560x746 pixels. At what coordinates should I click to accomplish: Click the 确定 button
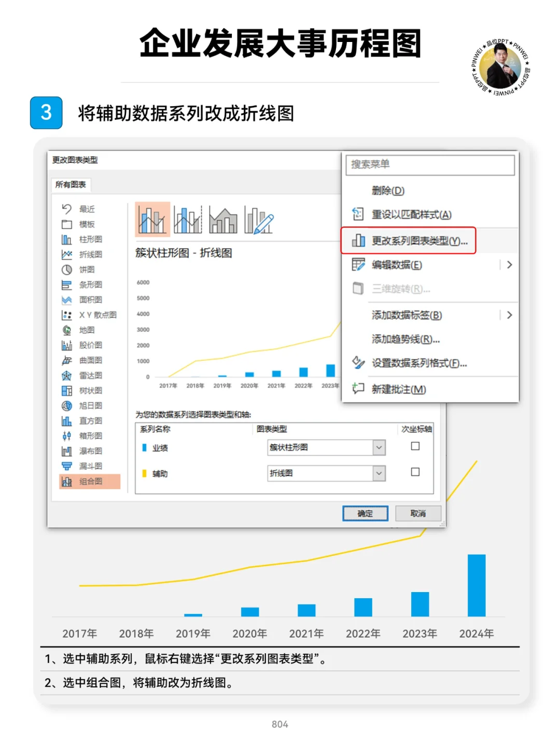point(366,513)
